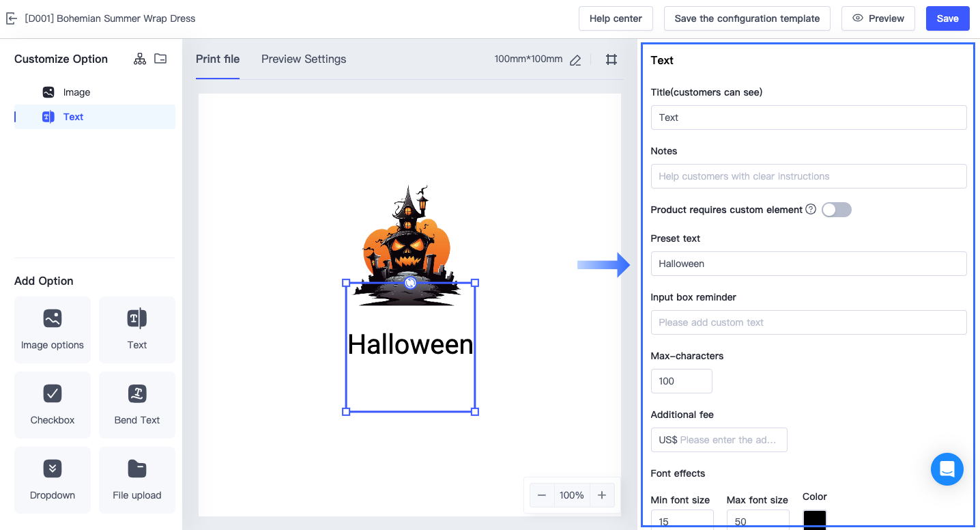
Task: Click the crop frame icon
Action: point(611,59)
